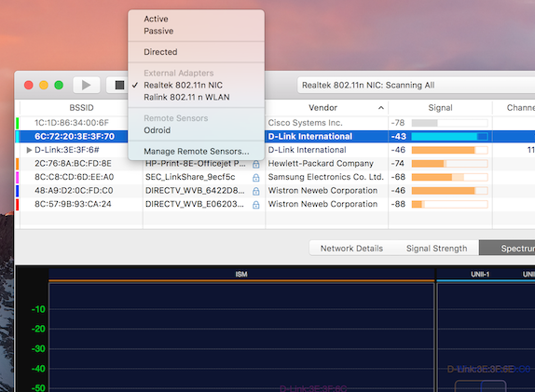The width and height of the screenshot is (535, 392).
Task: Sort by the Vendor column header
Action: [322, 108]
